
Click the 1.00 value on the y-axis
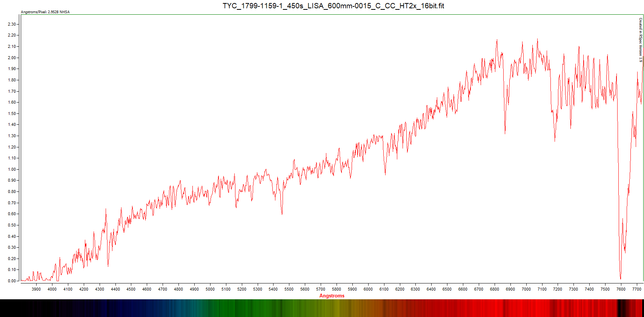(12, 169)
